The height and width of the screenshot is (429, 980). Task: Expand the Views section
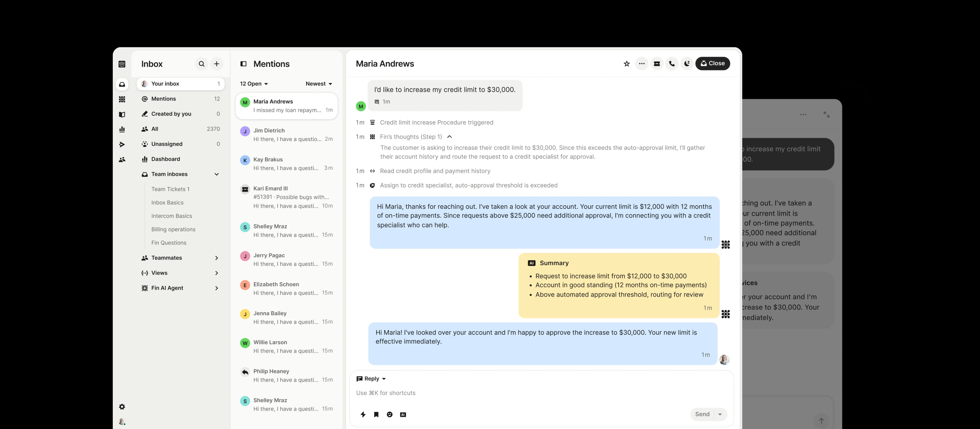216,273
